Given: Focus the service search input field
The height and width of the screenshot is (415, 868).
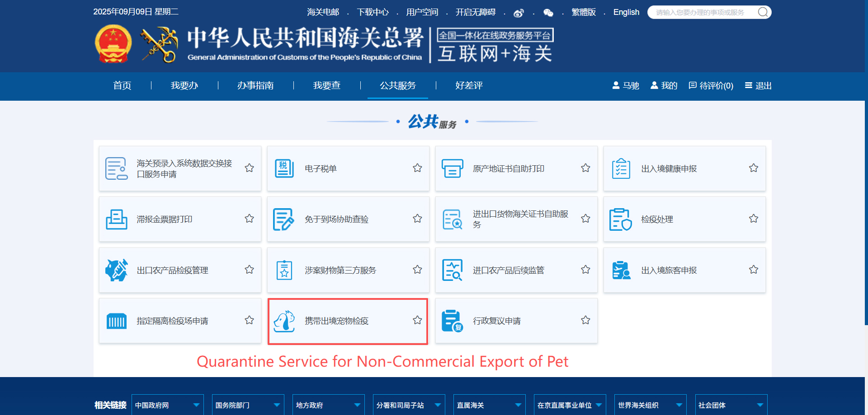Looking at the screenshot, I should pos(701,12).
